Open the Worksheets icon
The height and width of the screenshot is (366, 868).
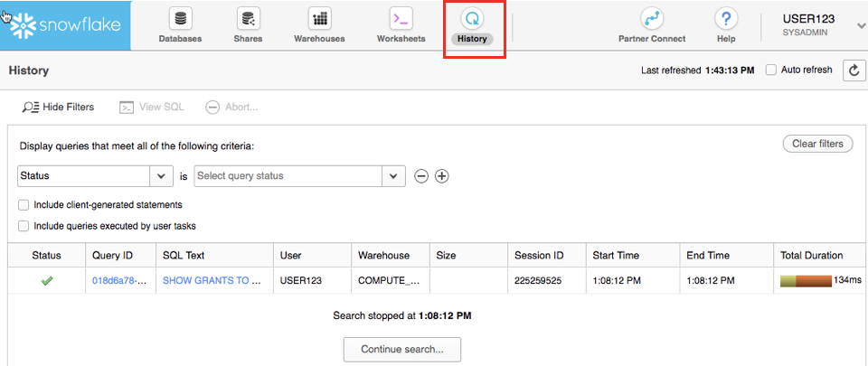coord(401,19)
